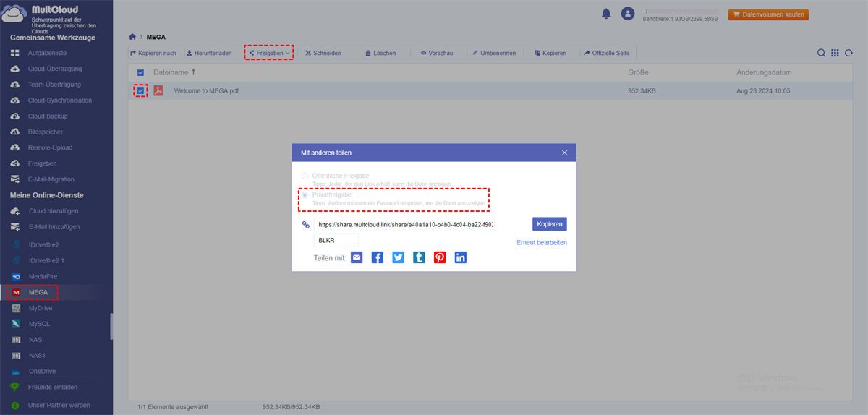Click 'Erneut bearbeiten' link
Viewport: 868px width, 415px height.
(x=542, y=243)
